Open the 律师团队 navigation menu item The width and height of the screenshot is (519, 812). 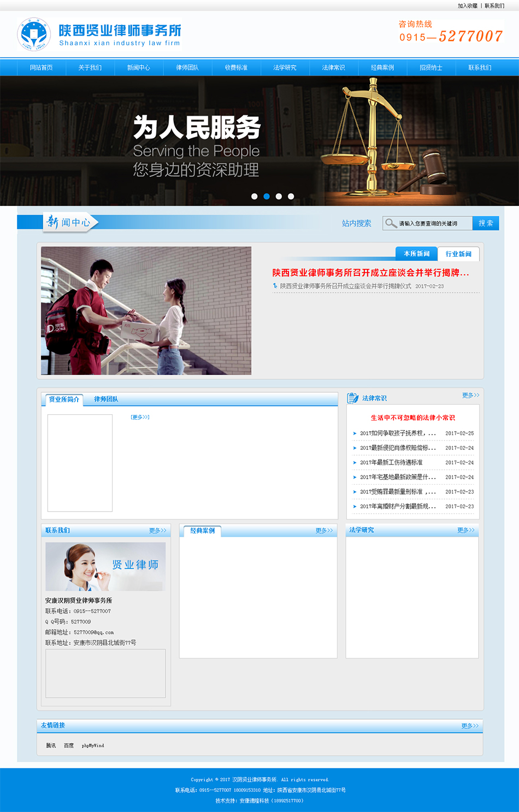187,68
